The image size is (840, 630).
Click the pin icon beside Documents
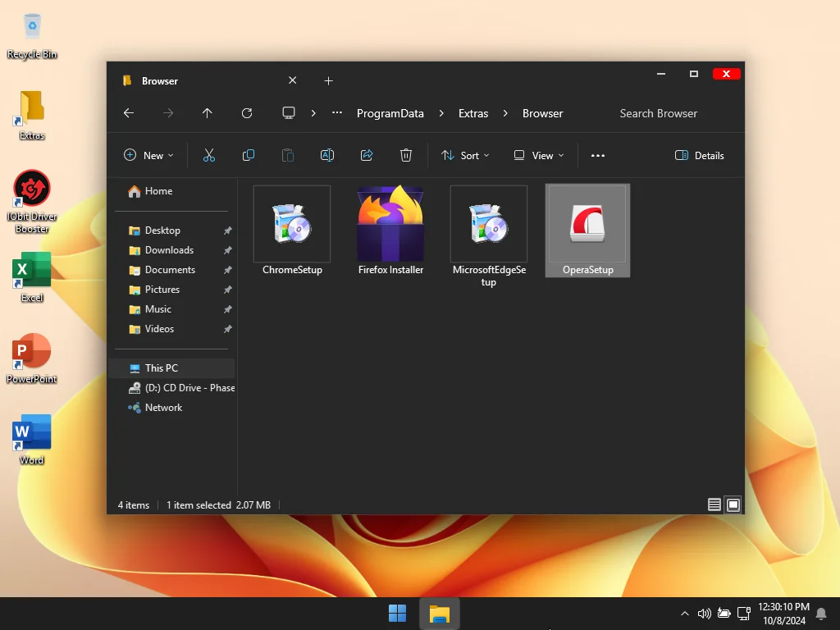click(228, 270)
